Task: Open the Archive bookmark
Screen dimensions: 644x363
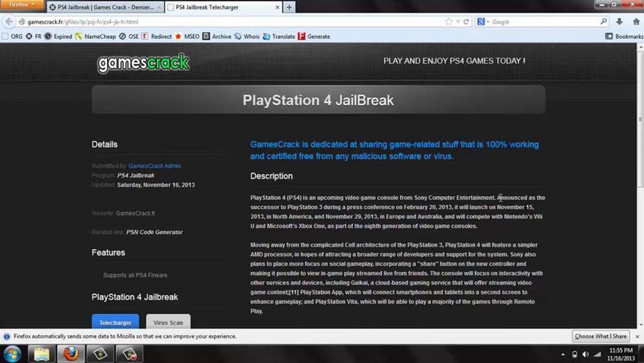Action: click(x=217, y=36)
